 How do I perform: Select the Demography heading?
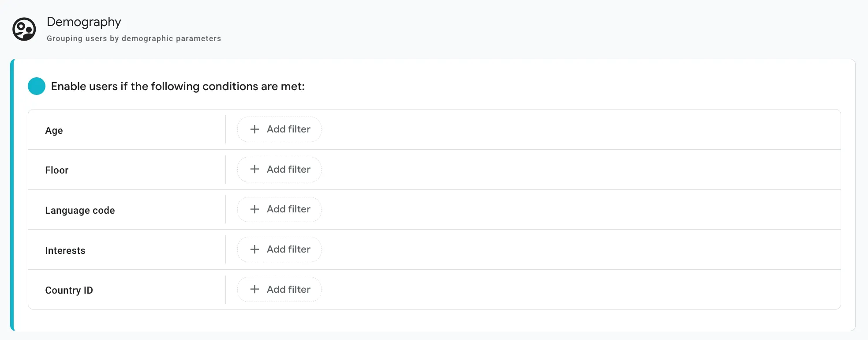(84, 22)
